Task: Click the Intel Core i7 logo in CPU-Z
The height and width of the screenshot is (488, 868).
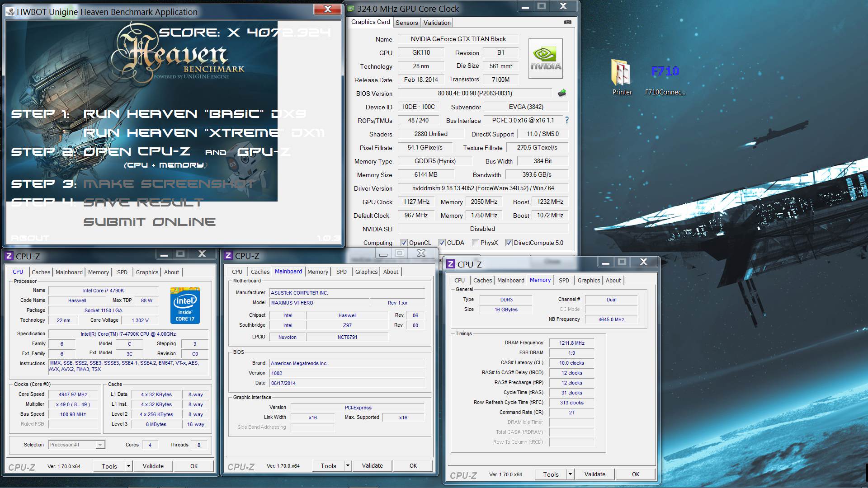Action: tap(185, 305)
